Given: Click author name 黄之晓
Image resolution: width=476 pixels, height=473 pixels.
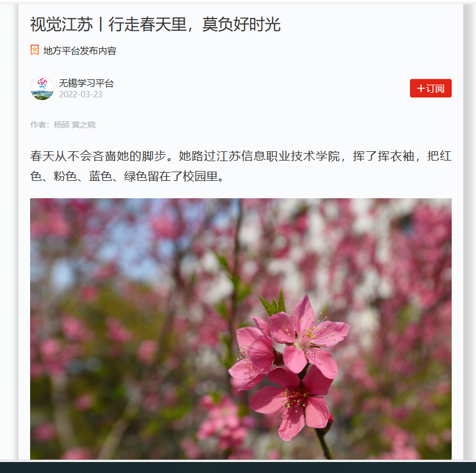Looking at the screenshot, I should 83,125.
